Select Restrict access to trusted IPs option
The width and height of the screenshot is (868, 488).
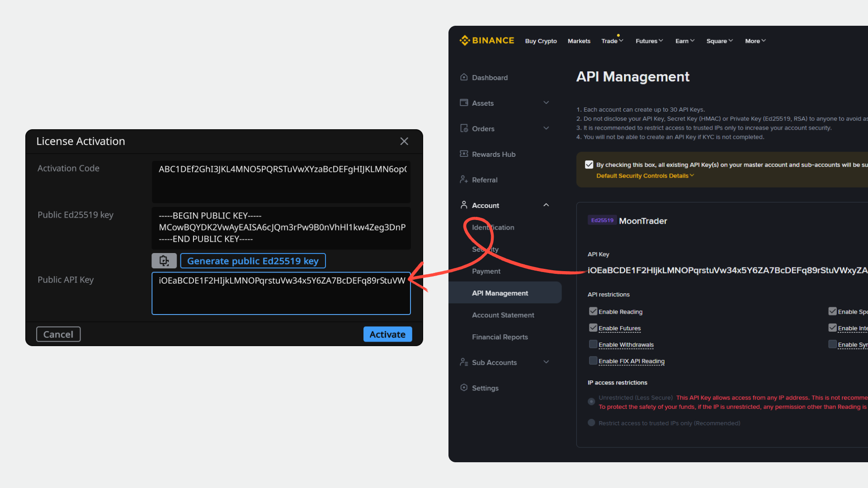pos(591,423)
